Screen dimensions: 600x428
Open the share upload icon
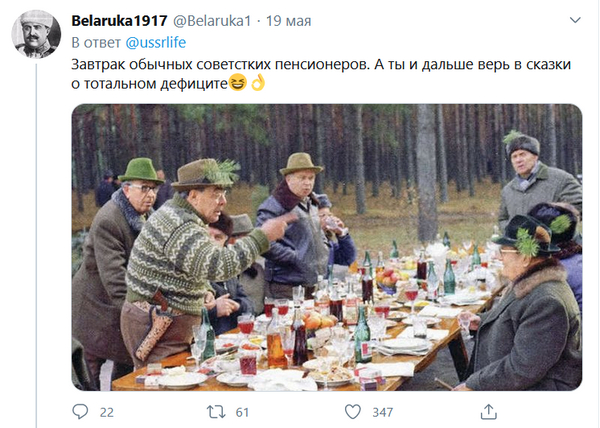tap(488, 412)
